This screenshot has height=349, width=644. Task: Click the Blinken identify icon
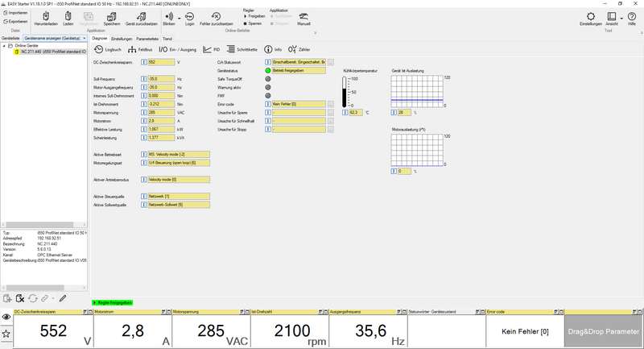click(168, 16)
